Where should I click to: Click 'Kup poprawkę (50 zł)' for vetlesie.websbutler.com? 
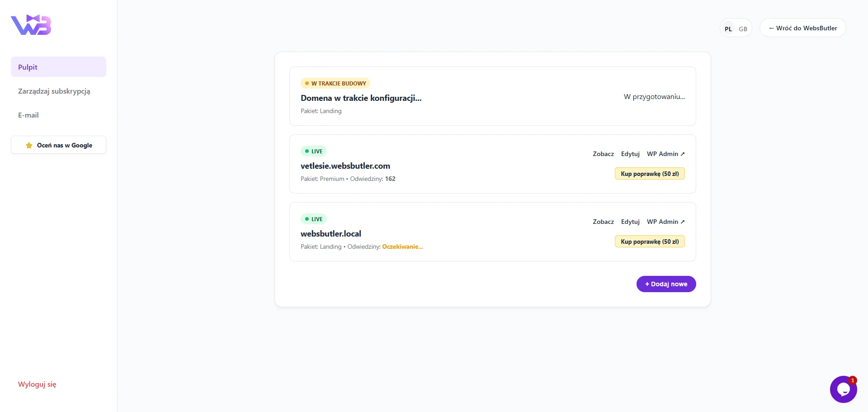click(650, 173)
